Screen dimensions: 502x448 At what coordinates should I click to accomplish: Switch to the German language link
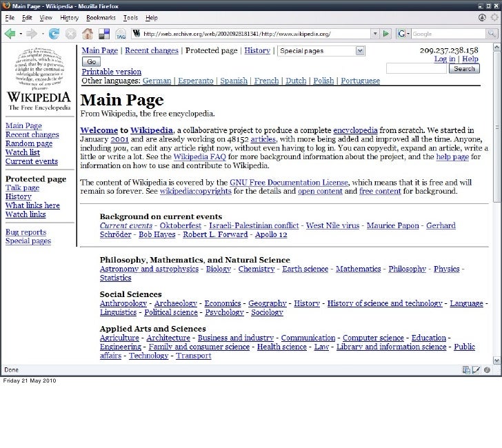tap(157, 81)
